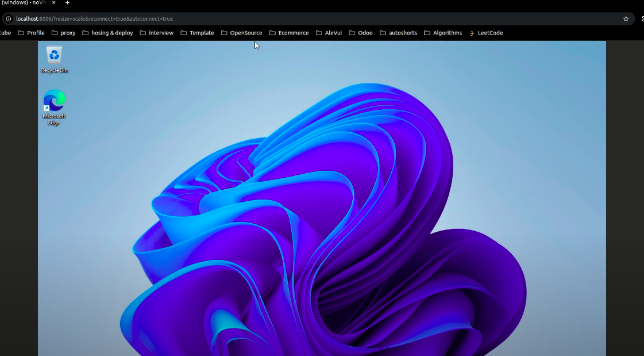644x356 pixels.
Task: Bookmark this page with the star icon
Action: [626, 18]
